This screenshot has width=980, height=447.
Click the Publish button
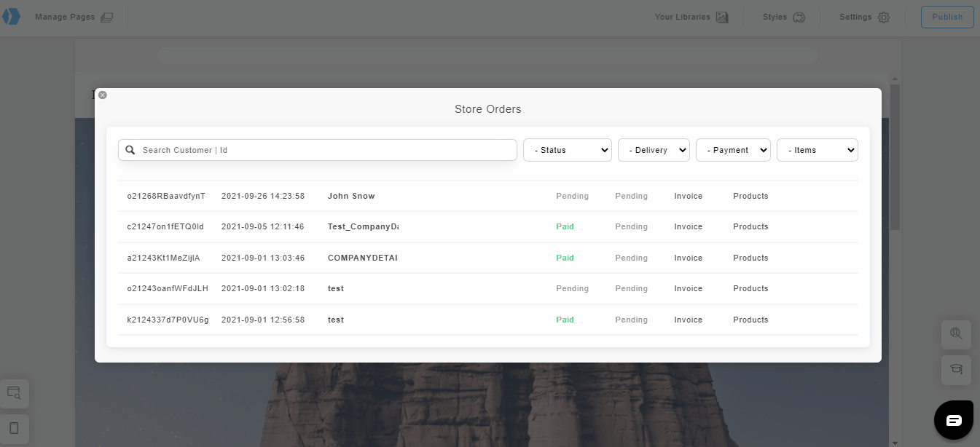947,17
